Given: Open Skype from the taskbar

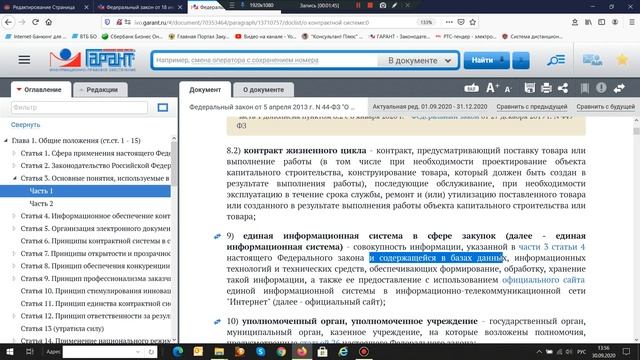Looking at the screenshot, I should [260, 352].
